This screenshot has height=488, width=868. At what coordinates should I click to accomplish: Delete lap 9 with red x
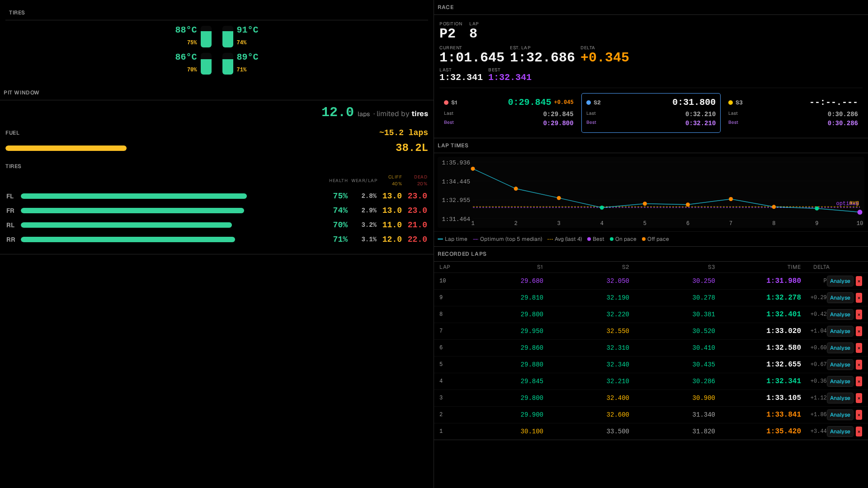pyautogui.click(x=859, y=298)
